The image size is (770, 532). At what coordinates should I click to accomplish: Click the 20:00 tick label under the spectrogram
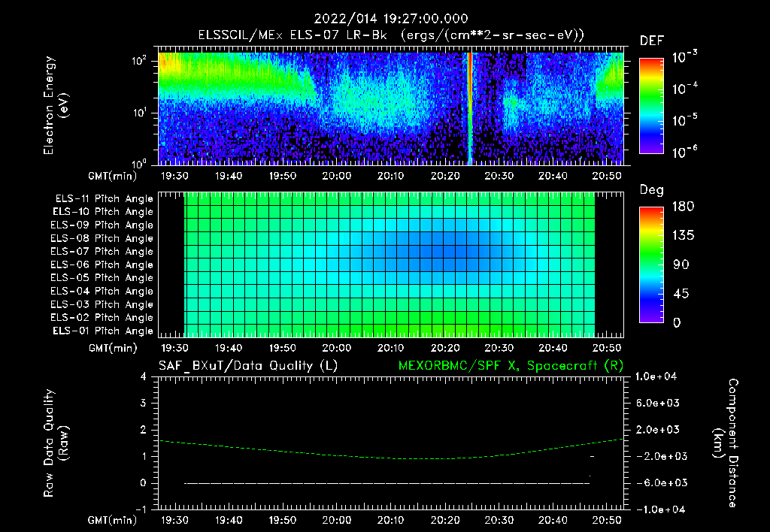[x=337, y=176]
